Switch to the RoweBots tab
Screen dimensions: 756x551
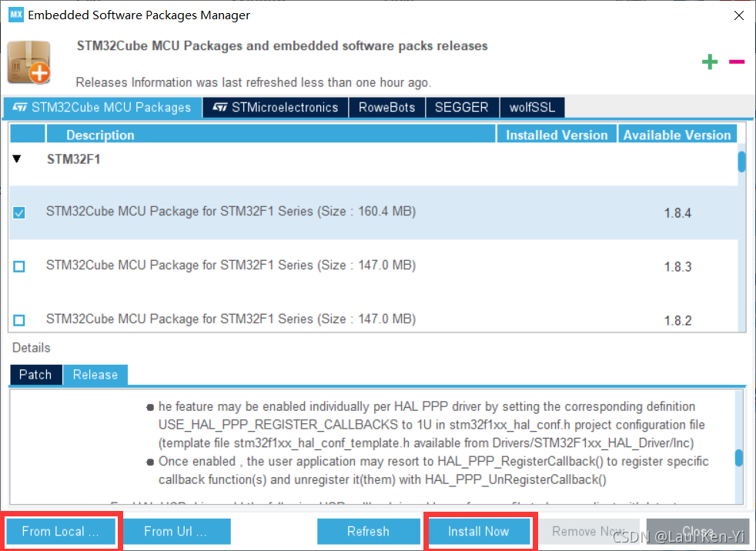(x=386, y=107)
